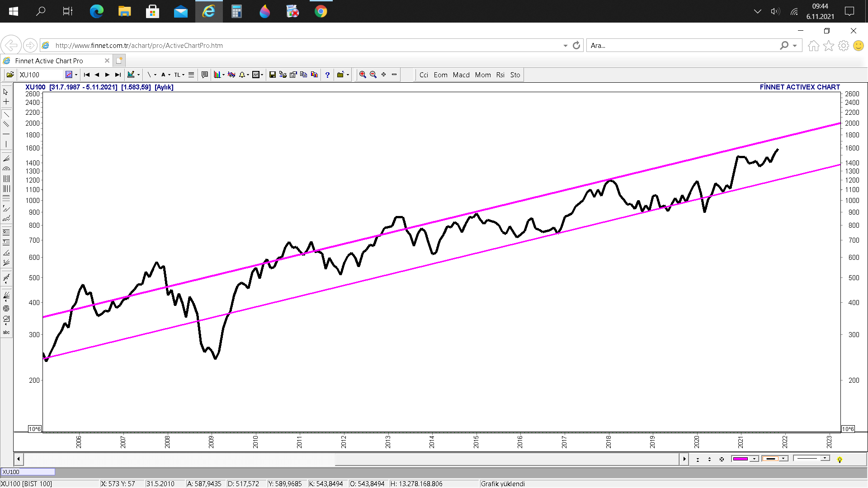Click the Sto indicator button

pyautogui.click(x=515, y=75)
